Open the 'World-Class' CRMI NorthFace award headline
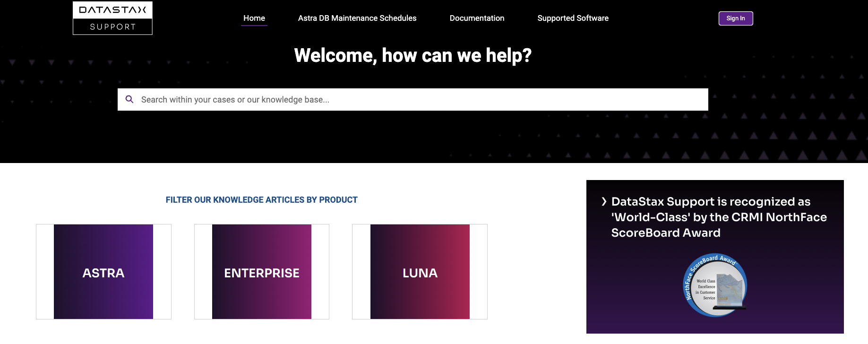868x344 pixels. (718, 217)
